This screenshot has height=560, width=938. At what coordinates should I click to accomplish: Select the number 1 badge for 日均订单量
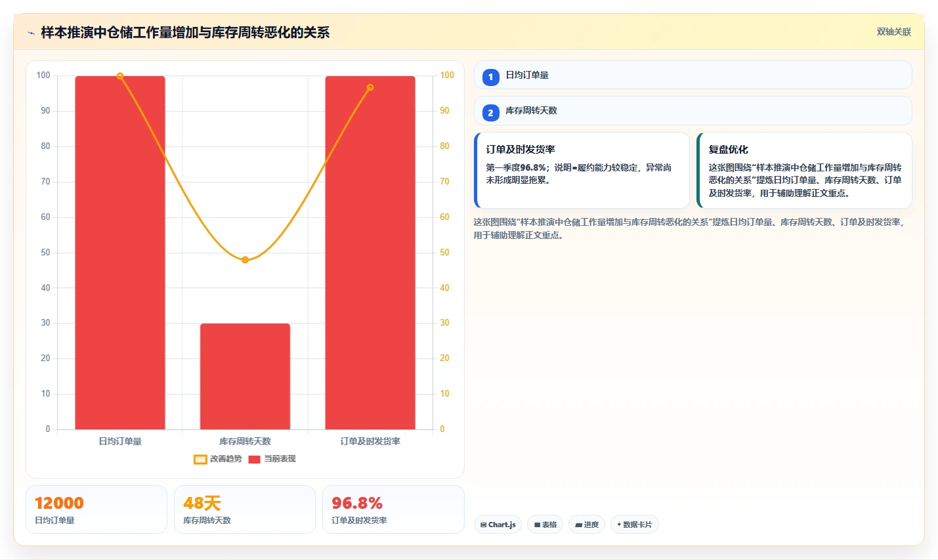(x=490, y=77)
